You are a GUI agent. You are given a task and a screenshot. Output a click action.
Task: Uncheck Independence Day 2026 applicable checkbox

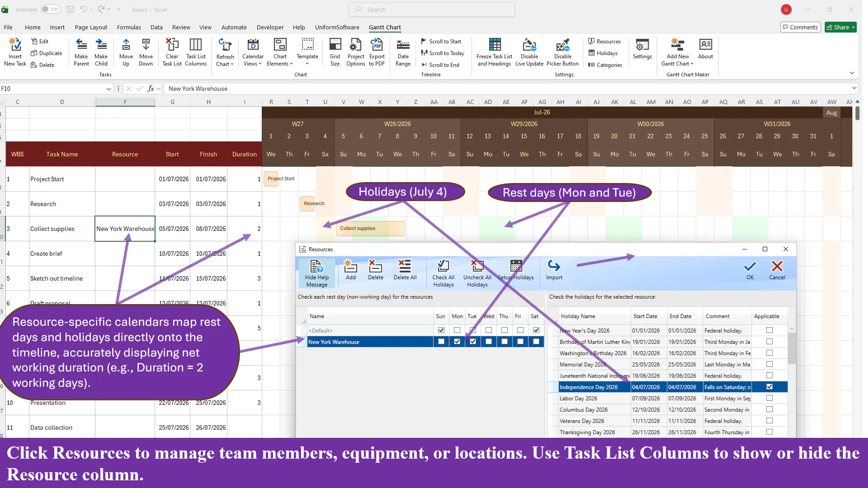pyautogui.click(x=769, y=387)
